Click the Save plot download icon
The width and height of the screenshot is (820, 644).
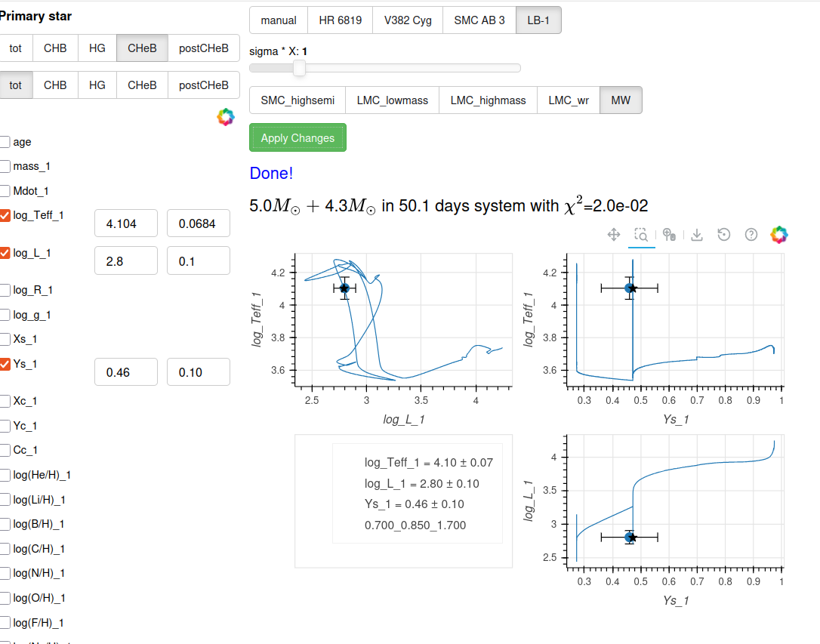pyautogui.click(x=697, y=235)
